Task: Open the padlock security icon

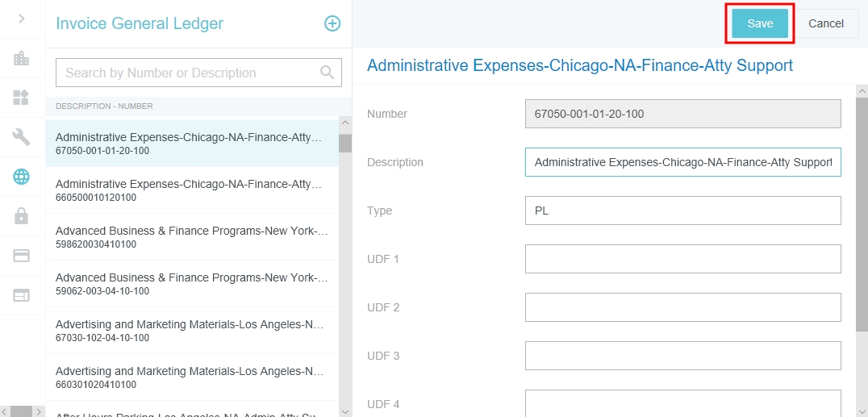Action: (22, 216)
